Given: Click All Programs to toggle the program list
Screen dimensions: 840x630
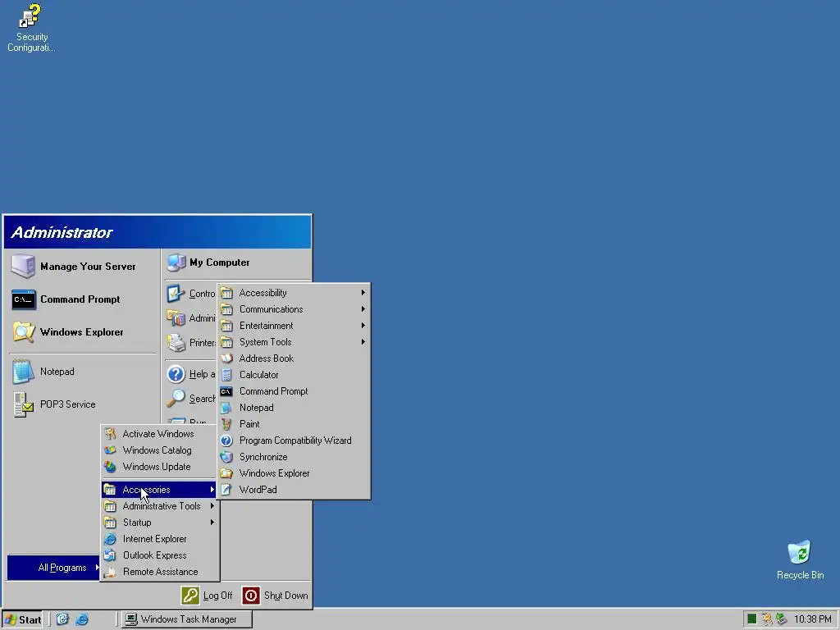Looking at the screenshot, I should pos(53,568).
